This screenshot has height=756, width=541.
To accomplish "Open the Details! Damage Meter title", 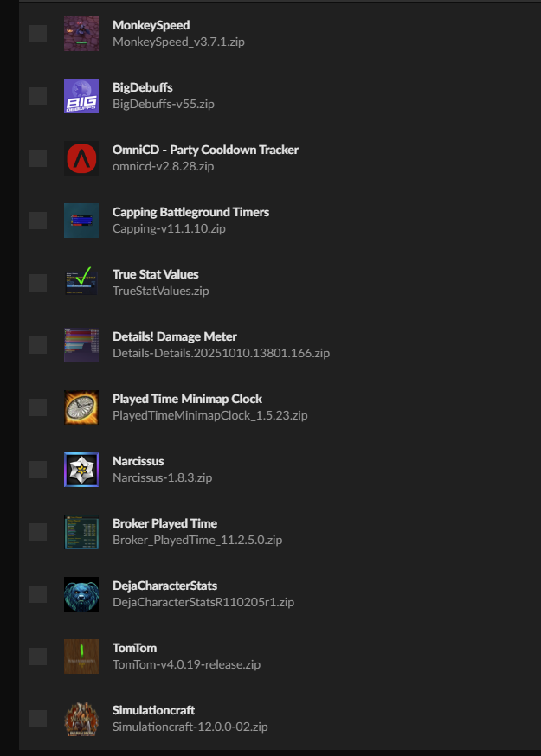I will coord(175,336).
